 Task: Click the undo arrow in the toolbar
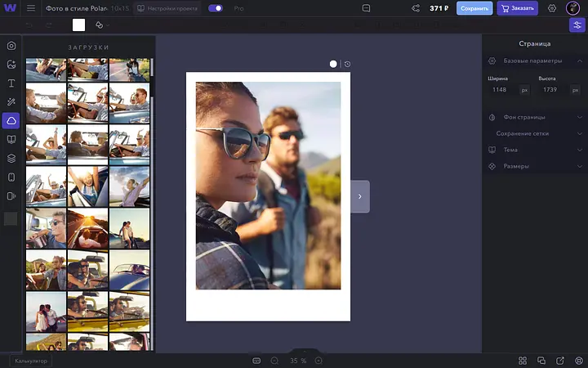pyautogui.click(x=28, y=25)
